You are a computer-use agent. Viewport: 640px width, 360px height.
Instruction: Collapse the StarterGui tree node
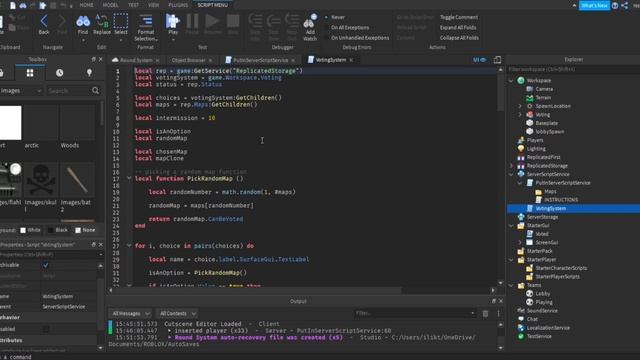click(x=511, y=226)
